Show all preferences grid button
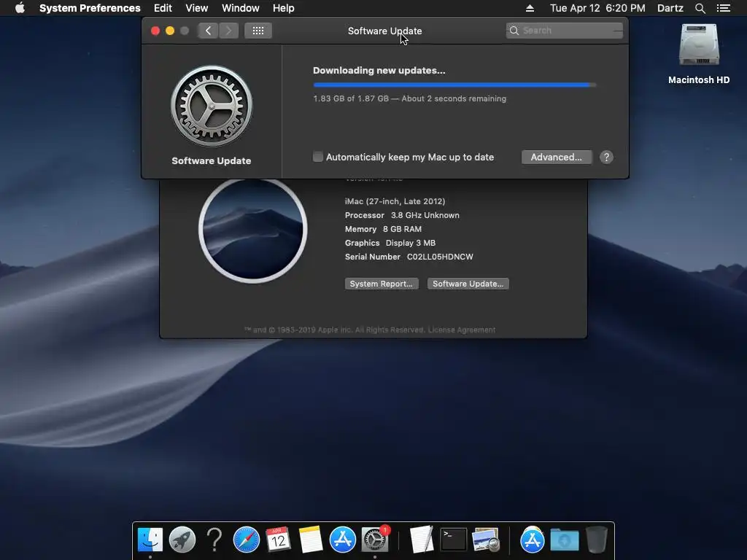Screen dimensions: 747x560 click(x=258, y=31)
